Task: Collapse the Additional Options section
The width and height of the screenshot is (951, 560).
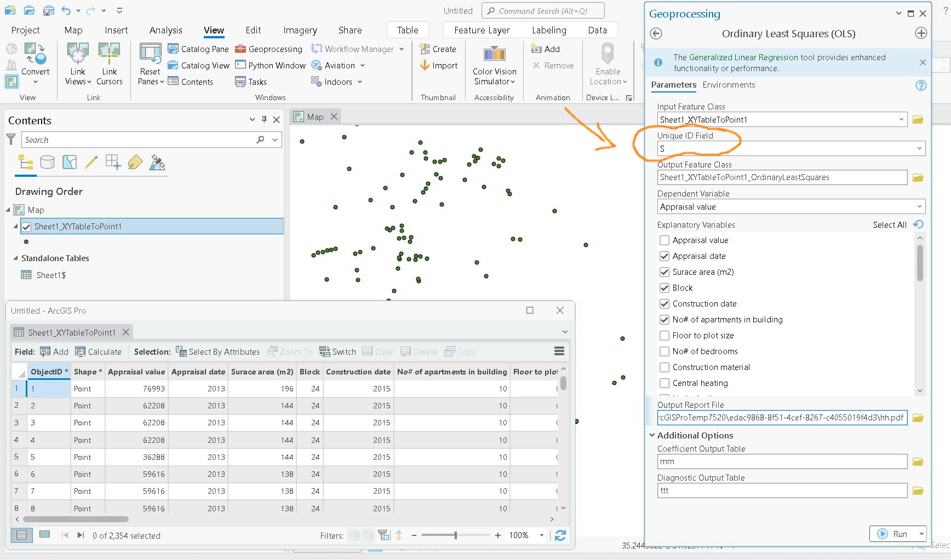Action: click(652, 436)
